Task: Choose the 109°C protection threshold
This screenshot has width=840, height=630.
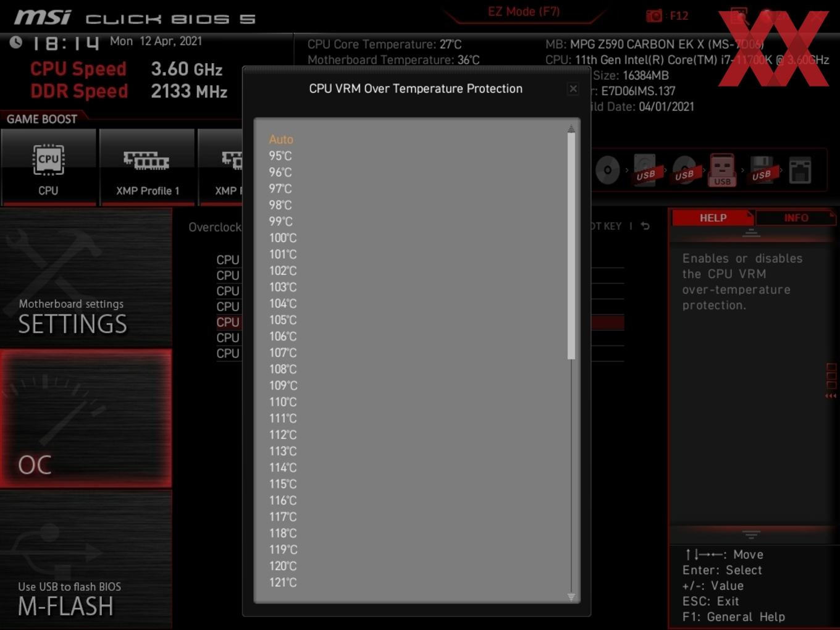Action: pos(283,385)
